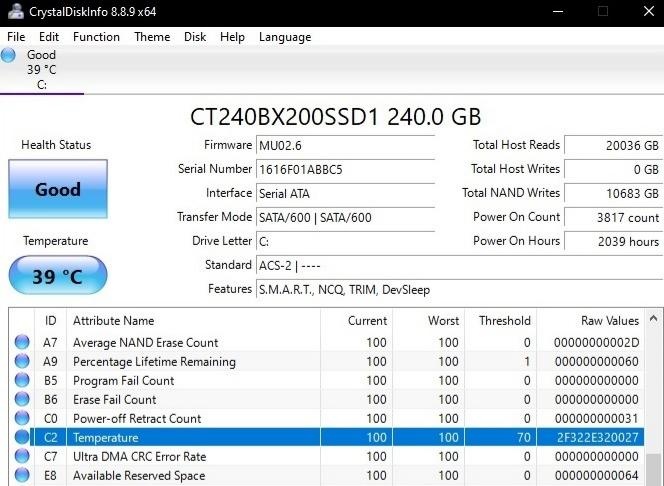This screenshot has width=664, height=486.
Task: Click status orb for Percentage Lifetime Remaining
Action: (x=22, y=361)
